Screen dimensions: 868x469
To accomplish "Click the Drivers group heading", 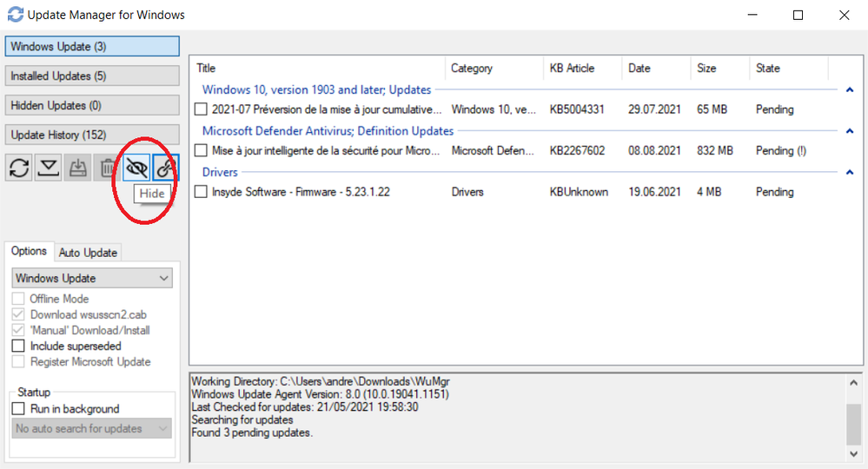I will coord(220,172).
